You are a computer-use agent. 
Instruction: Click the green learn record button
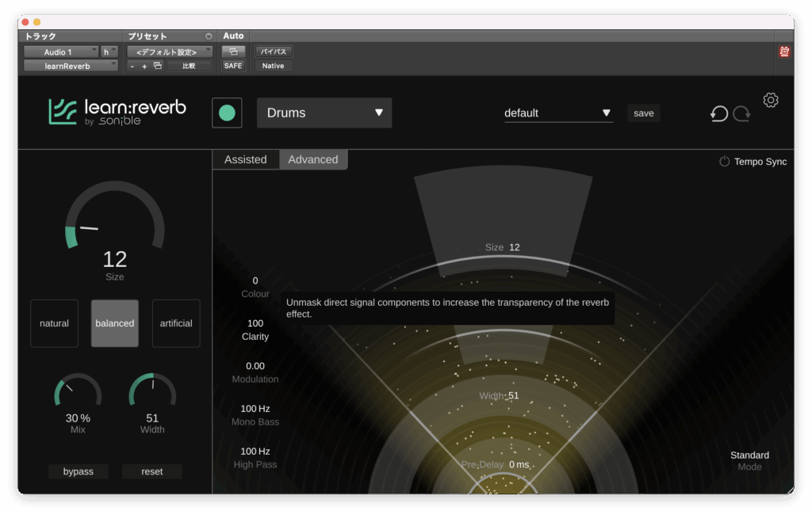[227, 113]
